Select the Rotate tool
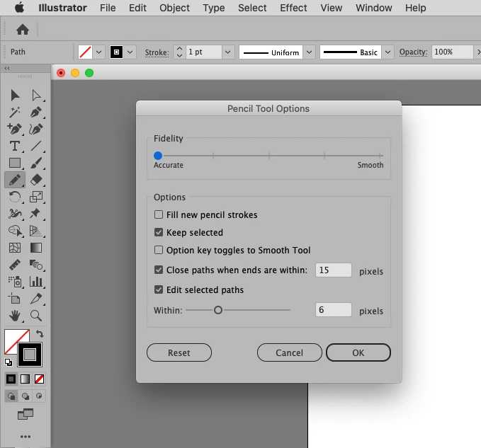481x448 pixels. pos(15,197)
